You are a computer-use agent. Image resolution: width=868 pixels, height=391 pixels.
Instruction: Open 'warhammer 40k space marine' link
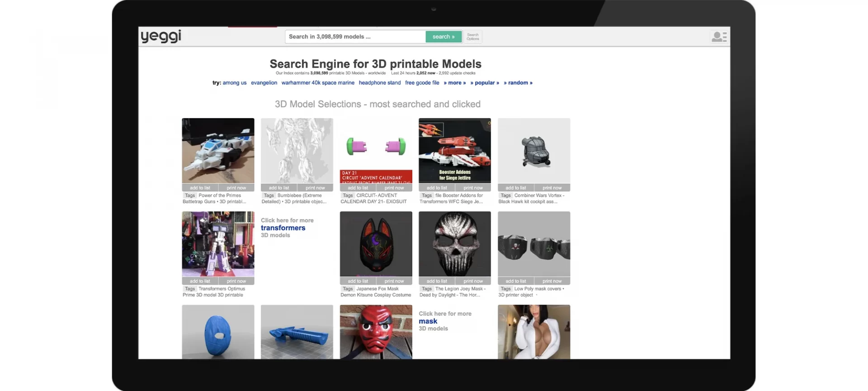point(318,83)
